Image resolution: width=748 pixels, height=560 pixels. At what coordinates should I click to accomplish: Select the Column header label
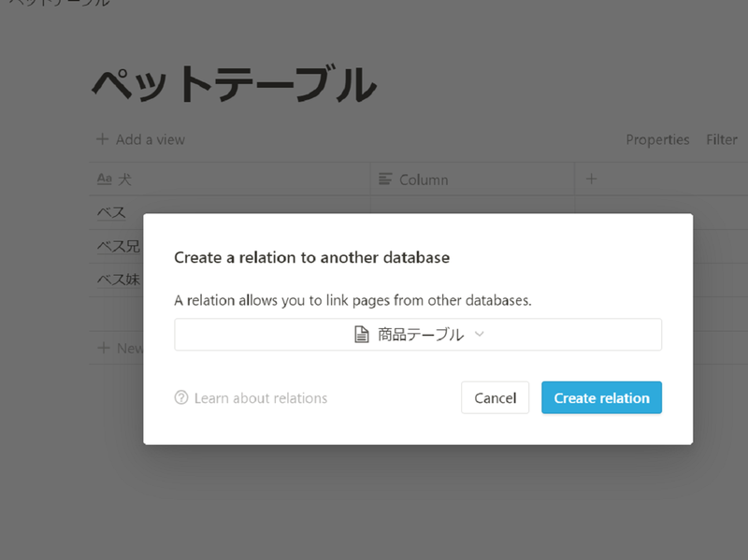coord(424,179)
